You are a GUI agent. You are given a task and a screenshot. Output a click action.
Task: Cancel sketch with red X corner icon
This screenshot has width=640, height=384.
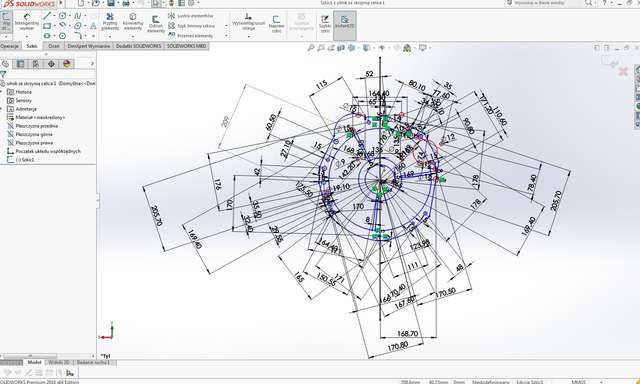click(x=623, y=72)
